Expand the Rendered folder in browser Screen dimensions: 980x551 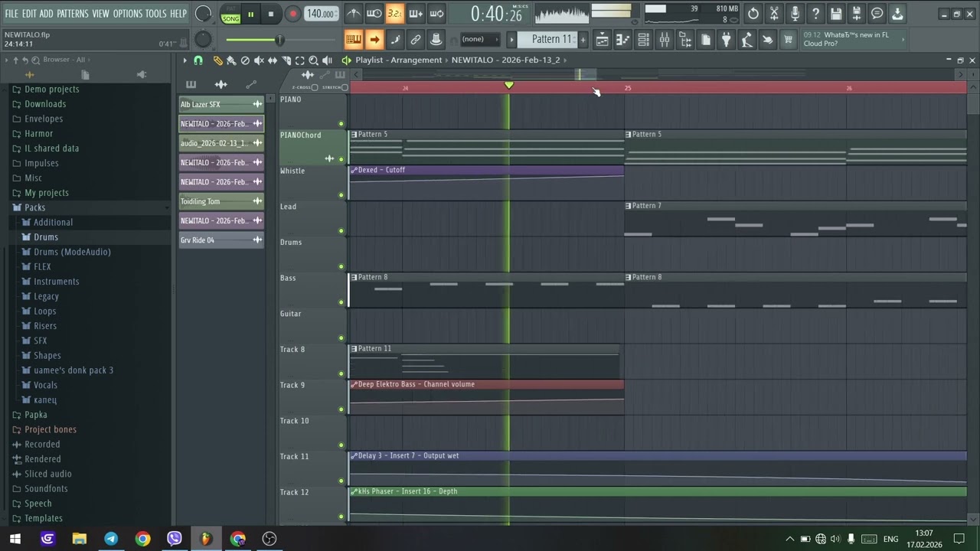[x=42, y=459]
